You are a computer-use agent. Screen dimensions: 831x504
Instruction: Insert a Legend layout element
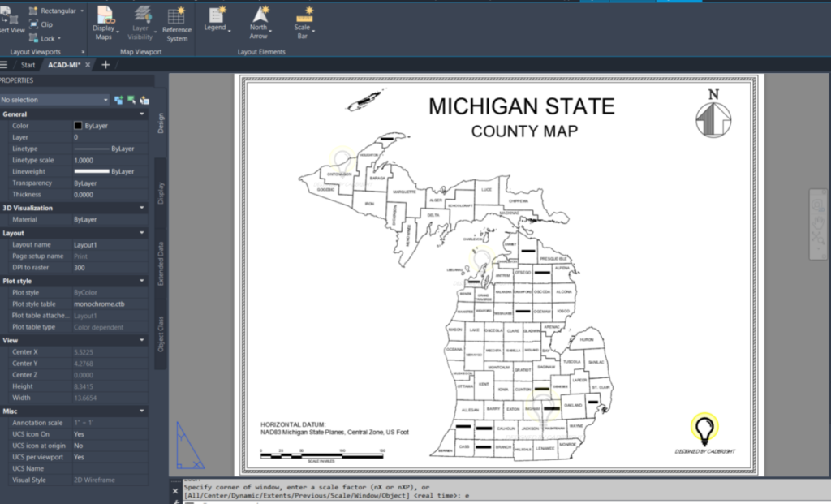pos(217,19)
